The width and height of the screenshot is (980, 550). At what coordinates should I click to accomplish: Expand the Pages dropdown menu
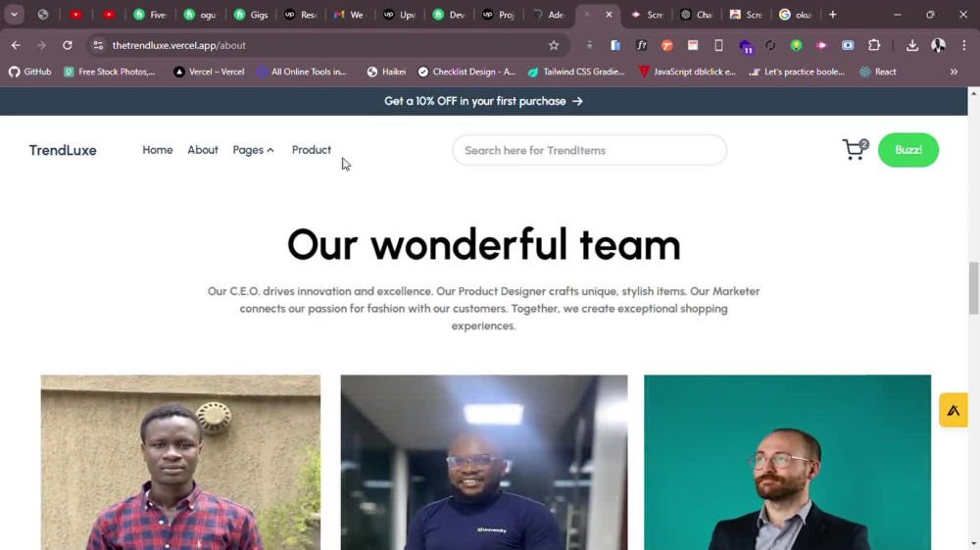253,150
